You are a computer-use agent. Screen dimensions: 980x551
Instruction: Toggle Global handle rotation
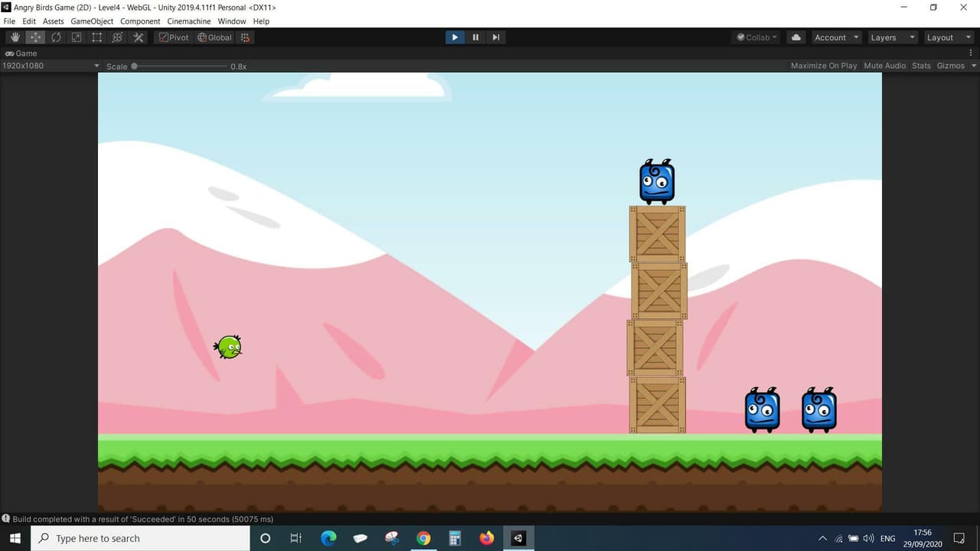pos(214,37)
